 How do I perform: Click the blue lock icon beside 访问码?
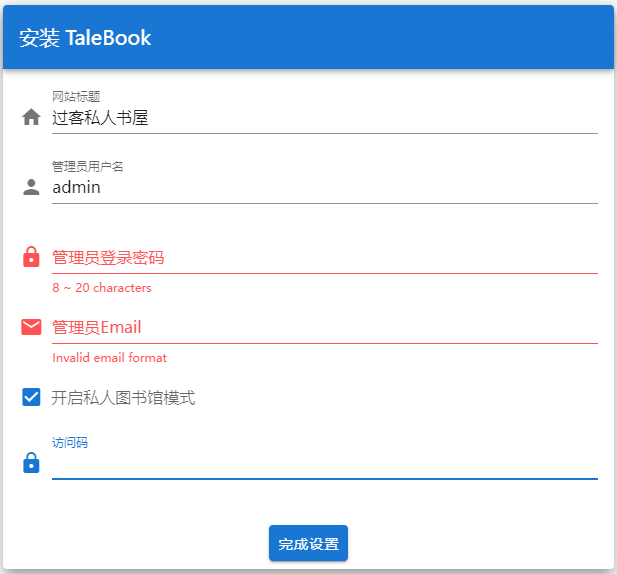pyautogui.click(x=31, y=463)
